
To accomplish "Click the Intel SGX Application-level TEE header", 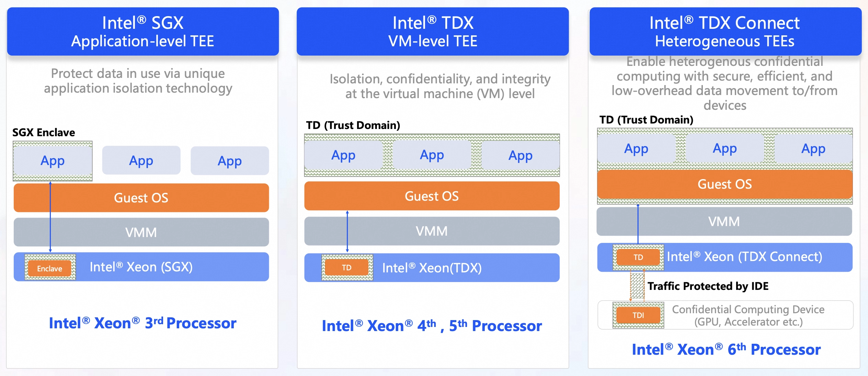I will 142,32.
